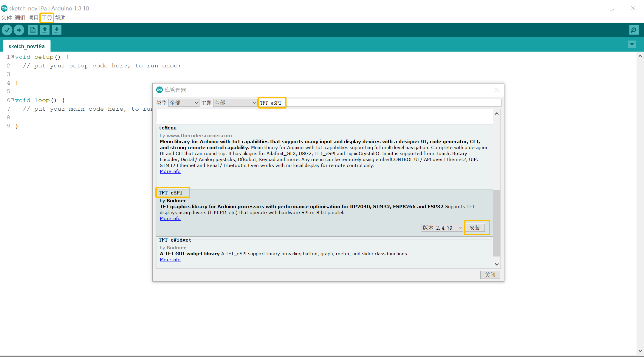Image resolution: width=644 pixels, height=357 pixels.
Task: Click the Verify checkmark toolbar icon
Action: (x=7, y=30)
